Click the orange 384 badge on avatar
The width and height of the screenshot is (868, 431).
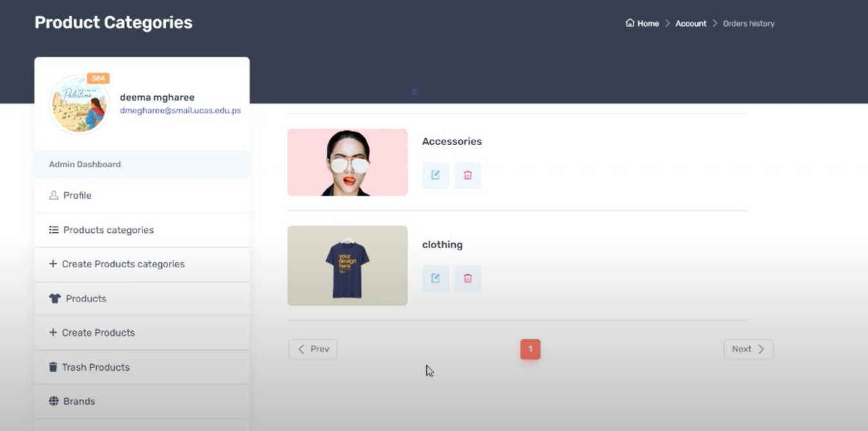click(98, 78)
